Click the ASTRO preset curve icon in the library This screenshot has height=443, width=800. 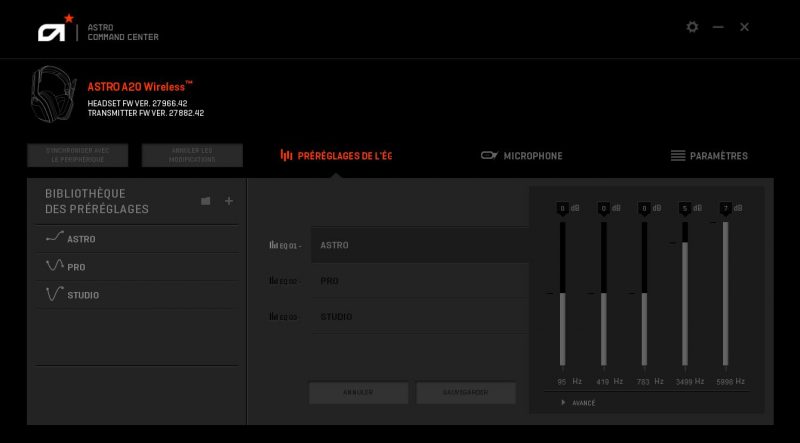click(55, 237)
